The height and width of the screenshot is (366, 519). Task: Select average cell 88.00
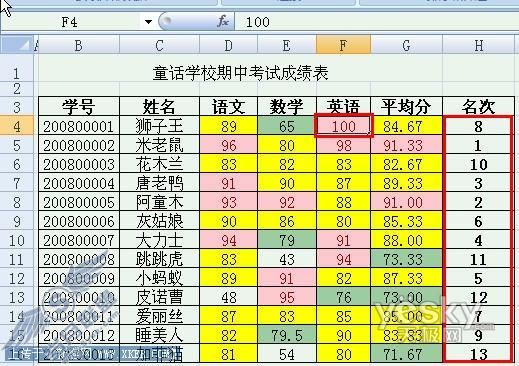[406, 240]
